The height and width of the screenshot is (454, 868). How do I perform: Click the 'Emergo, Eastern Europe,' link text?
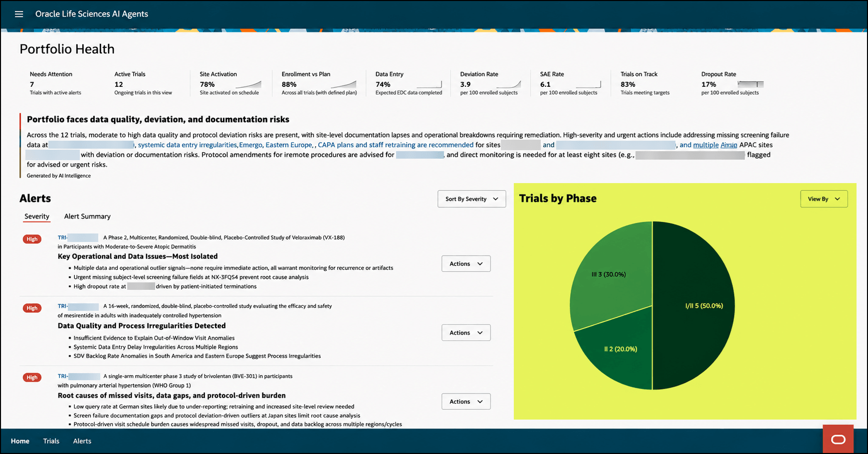276,145
